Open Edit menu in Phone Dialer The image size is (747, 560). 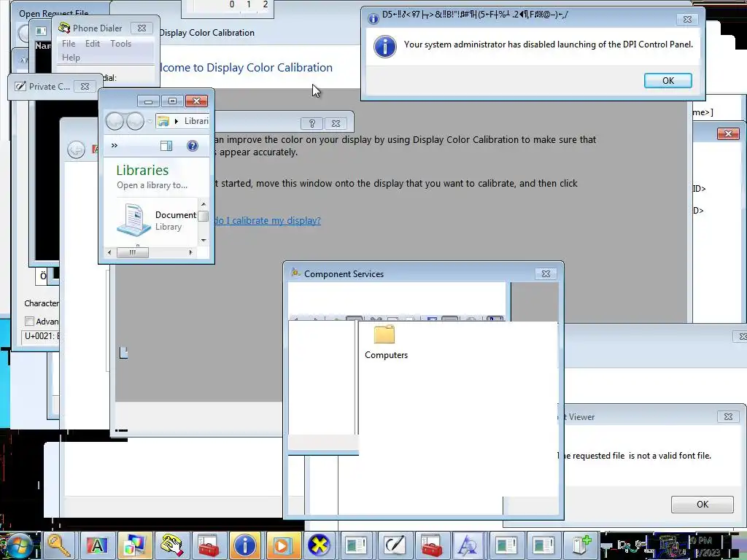click(x=93, y=43)
